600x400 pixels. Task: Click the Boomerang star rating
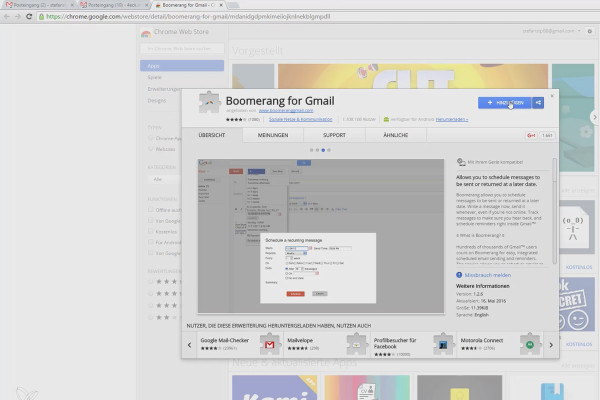pos(236,119)
